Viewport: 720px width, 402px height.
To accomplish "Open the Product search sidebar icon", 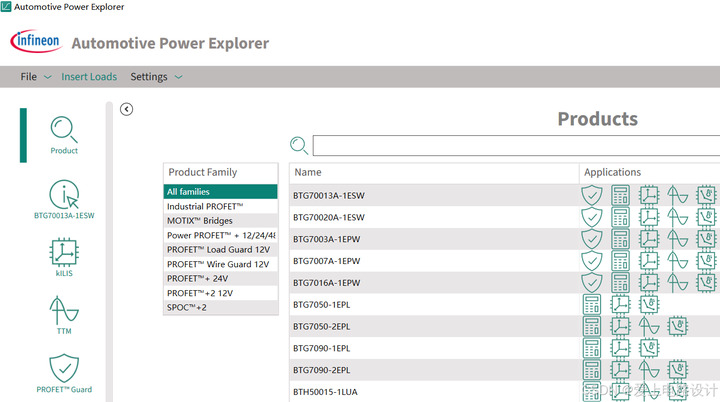I will pyautogui.click(x=64, y=132).
